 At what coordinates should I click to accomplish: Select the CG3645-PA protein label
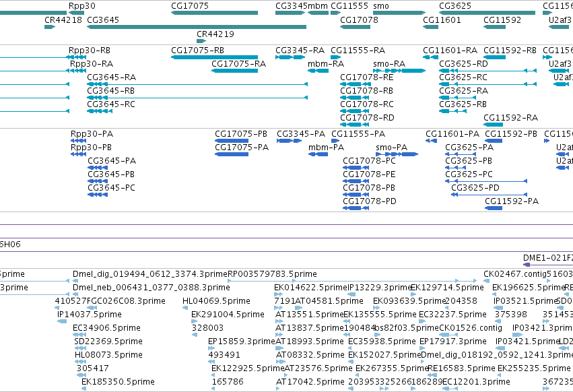click(x=112, y=161)
